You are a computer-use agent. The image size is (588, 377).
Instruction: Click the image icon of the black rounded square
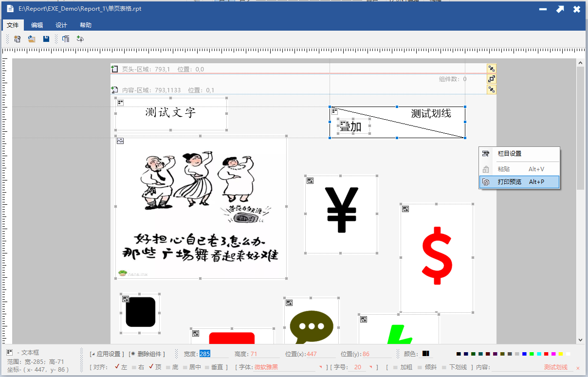(126, 299)
